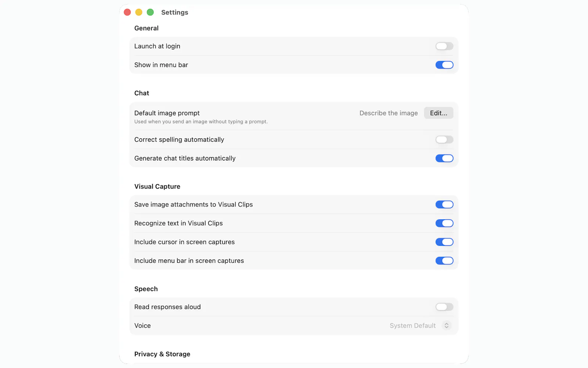Toggle Include cursor in screen captures
The image size is (588, 368).
pos(444,242)
